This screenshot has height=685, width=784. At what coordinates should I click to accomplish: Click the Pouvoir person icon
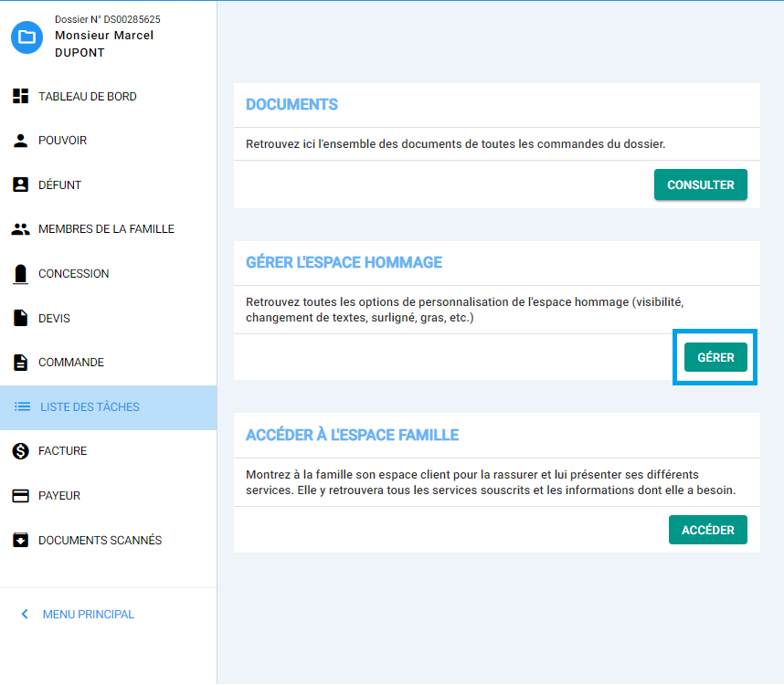coord(20,141)
